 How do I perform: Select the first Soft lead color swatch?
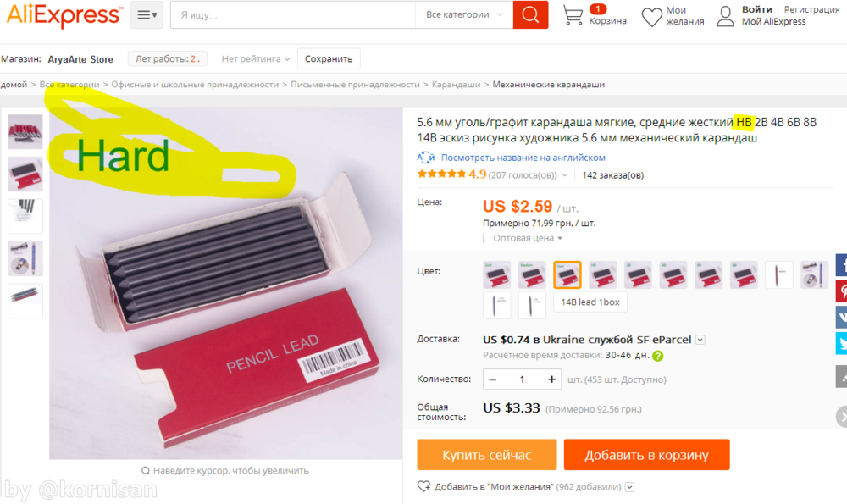(x=496, y=275)
